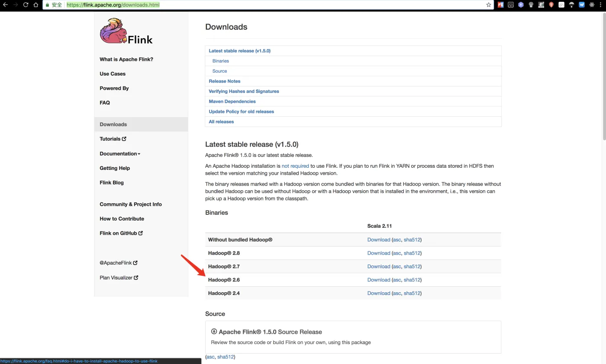Open asc signature for Hadoop 2.6

pyautogui.click(x=397, y=280)
